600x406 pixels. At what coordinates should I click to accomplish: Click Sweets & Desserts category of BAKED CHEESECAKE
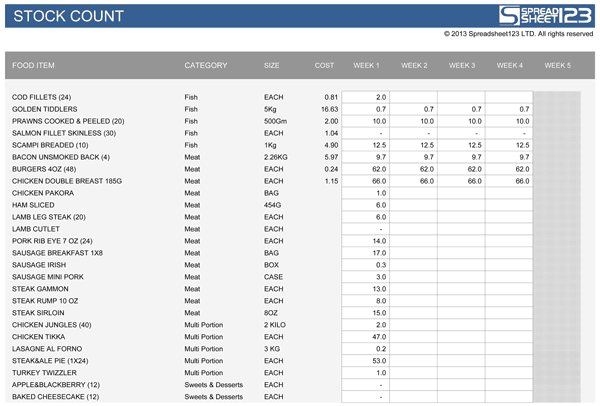point(214,397)
